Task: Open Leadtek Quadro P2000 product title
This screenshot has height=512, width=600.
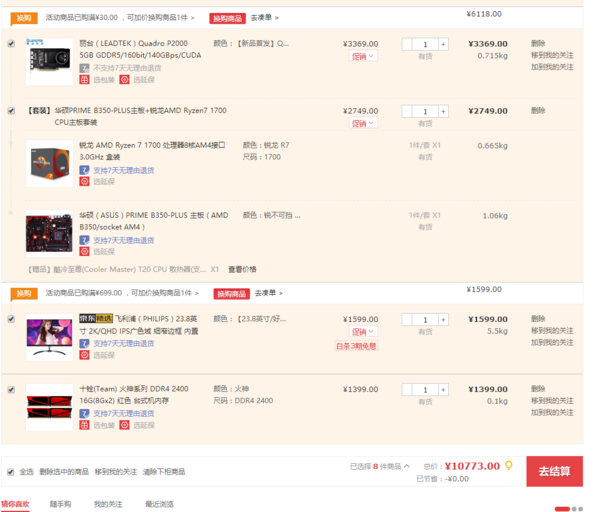Action: tap(140, 49)
